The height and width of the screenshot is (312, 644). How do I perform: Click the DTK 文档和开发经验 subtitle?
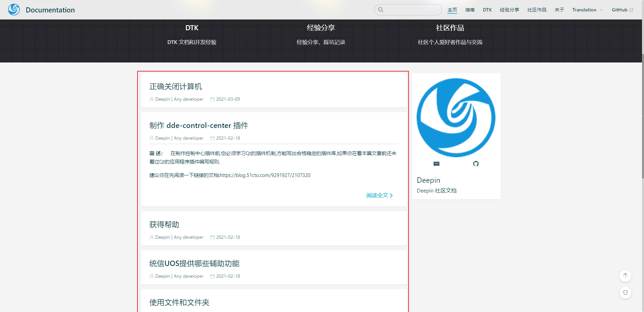point(192,42)
